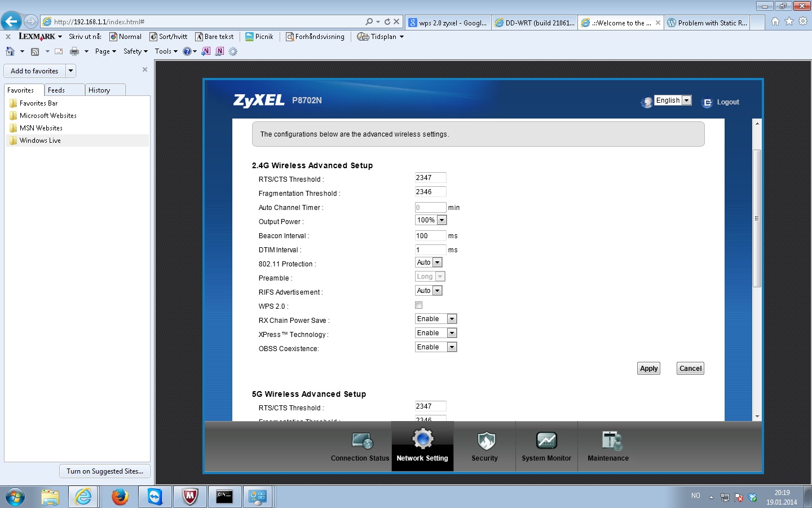
Task: Open the Favorites Bar folder
Action: tap(38, 103)
